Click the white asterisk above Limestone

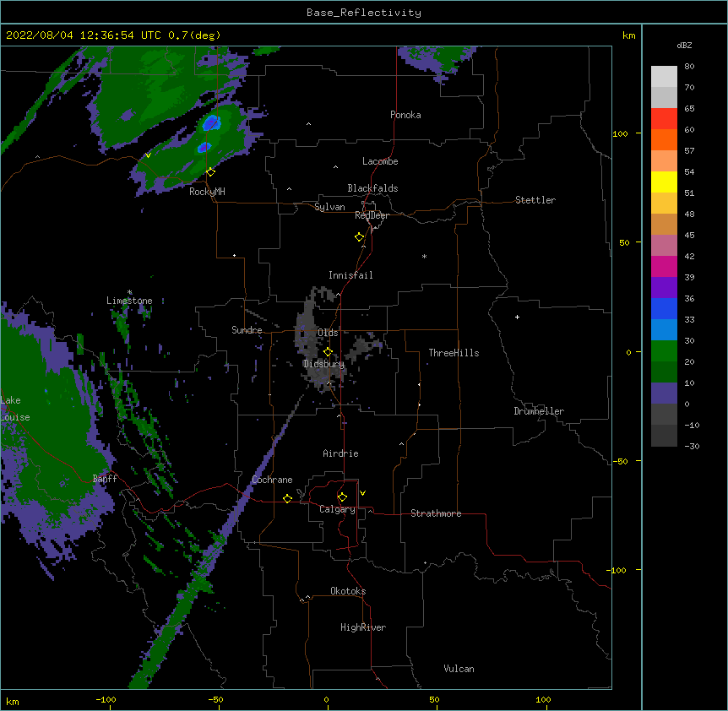tap(130, 292)
